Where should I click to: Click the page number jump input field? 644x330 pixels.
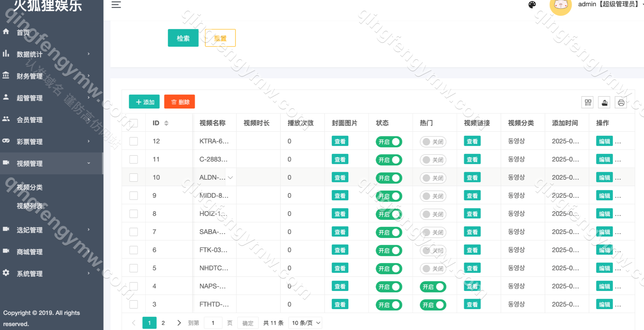[x=213, y=323]
